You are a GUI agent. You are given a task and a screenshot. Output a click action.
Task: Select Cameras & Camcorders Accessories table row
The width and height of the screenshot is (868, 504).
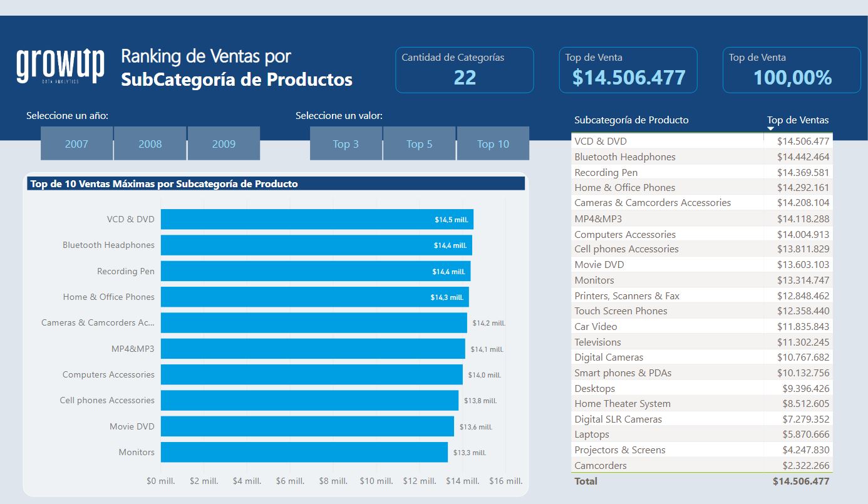(702, 203)
